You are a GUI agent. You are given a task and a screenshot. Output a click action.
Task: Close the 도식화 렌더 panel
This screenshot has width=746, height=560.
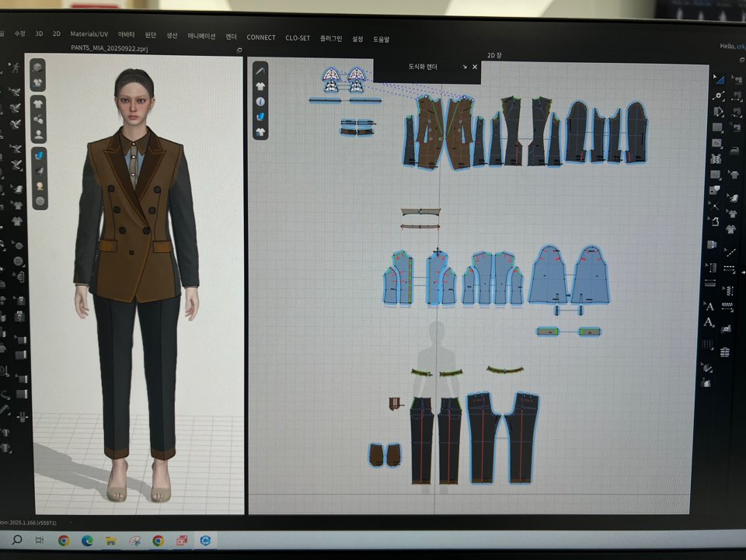tap(475, 67)
